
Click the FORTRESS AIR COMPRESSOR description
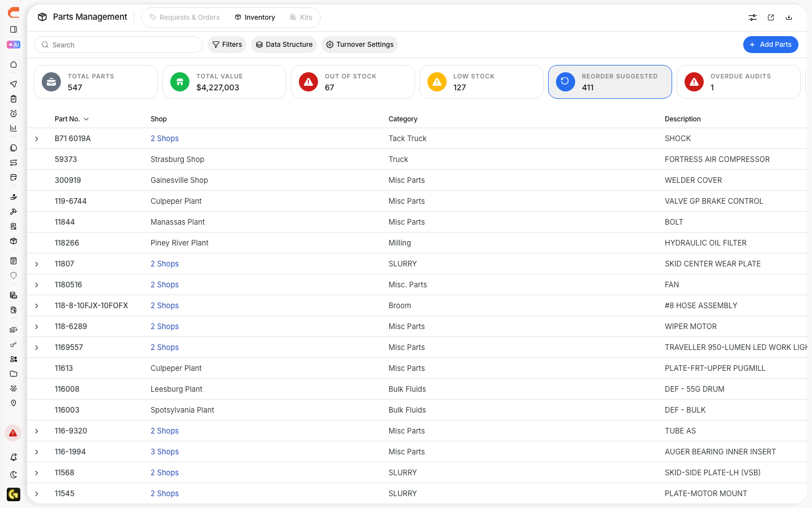(717, 159)
